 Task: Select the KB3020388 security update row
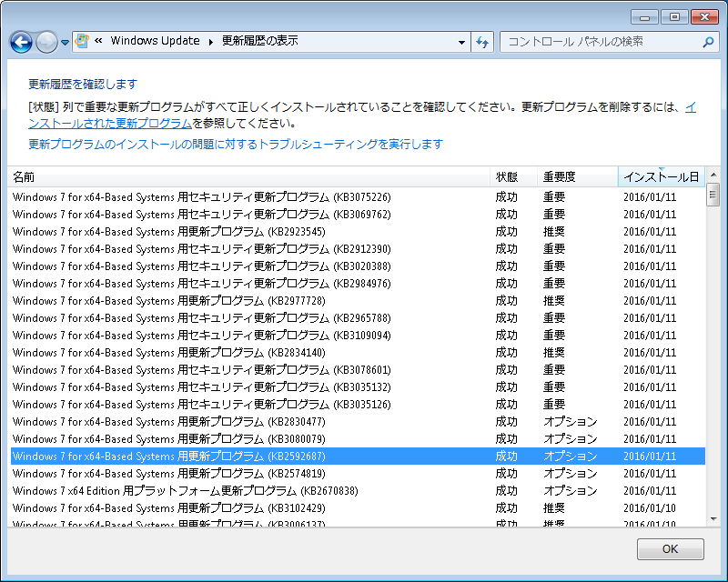358,266
